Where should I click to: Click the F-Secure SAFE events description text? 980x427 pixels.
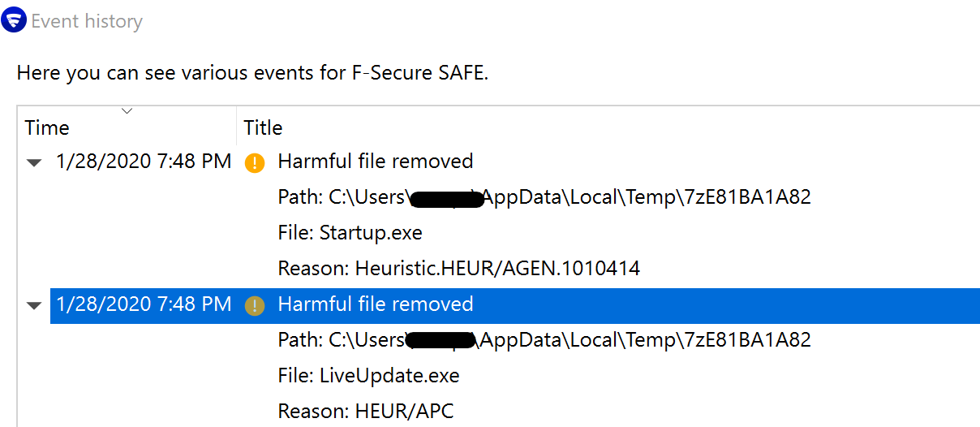252,73
